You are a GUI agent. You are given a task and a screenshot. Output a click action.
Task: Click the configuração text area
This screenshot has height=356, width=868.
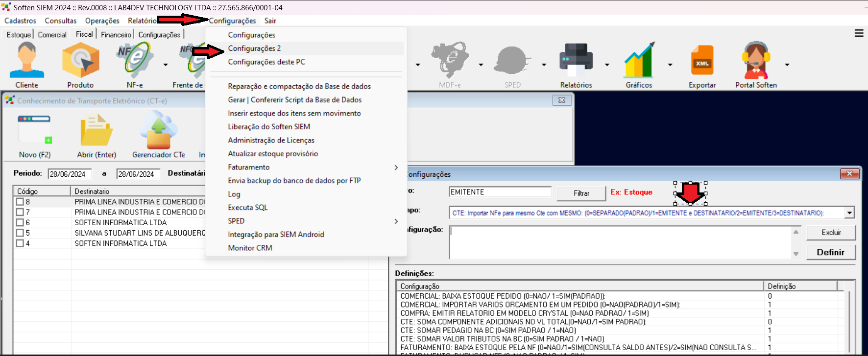click(620, 242)
